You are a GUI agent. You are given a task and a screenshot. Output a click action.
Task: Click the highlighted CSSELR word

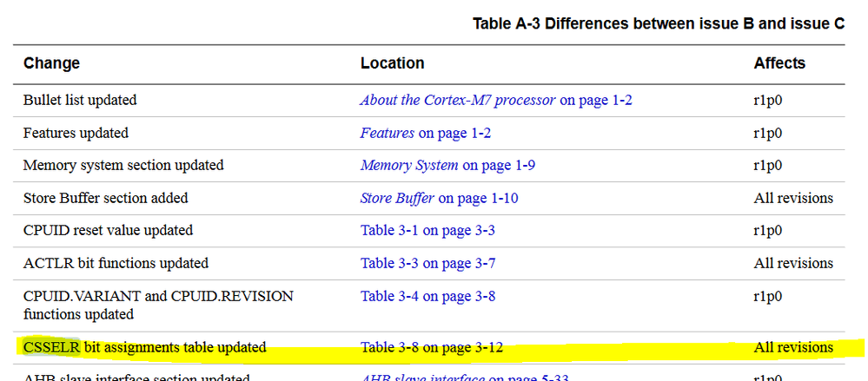click(52, 348)
